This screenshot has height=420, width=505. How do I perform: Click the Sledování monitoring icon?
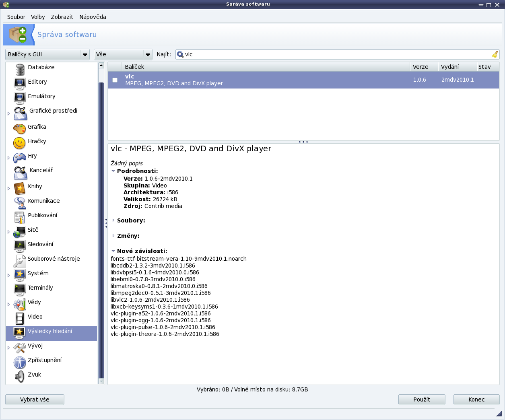tap(19, 246)
